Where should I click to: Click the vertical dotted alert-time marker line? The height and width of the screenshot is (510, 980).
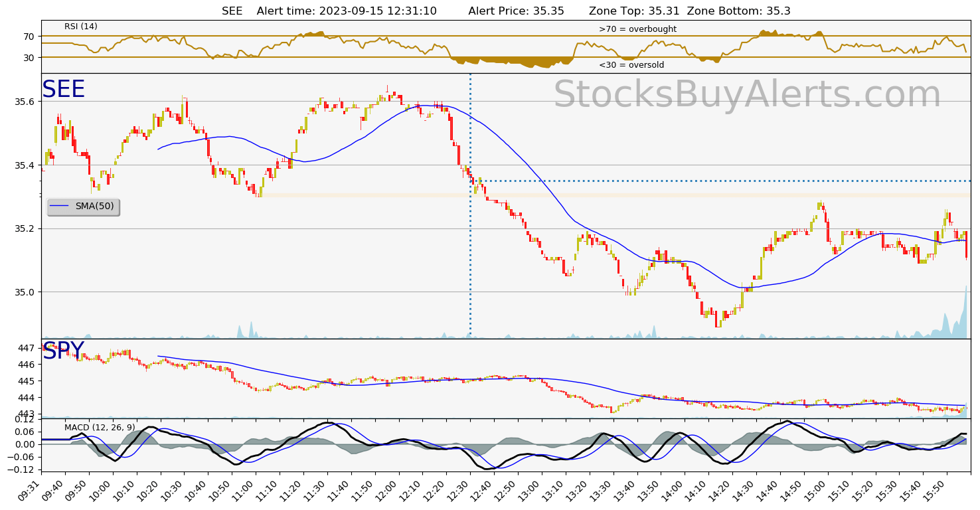pyautogui.click(x=470, y=206)
